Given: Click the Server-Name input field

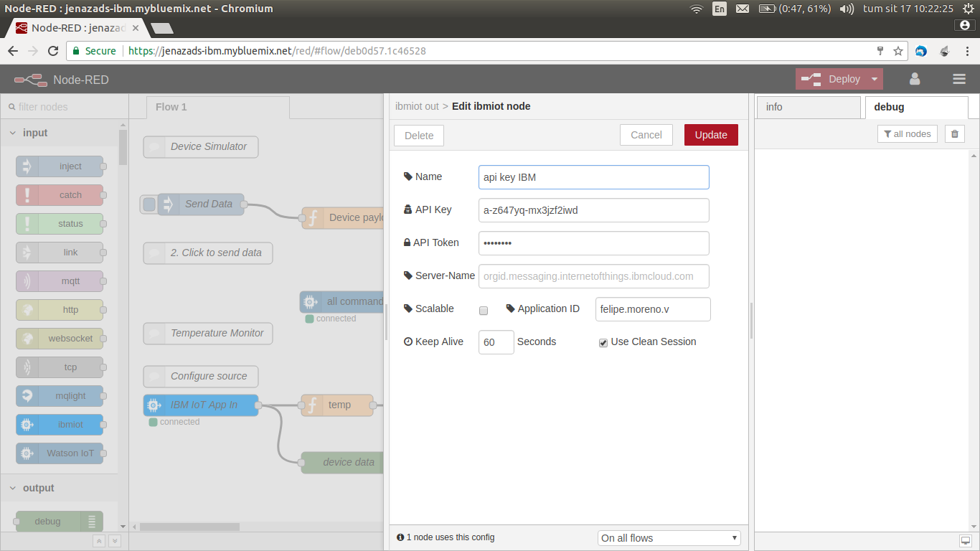Looking at the screenshot, I should [x=594, y=276].
